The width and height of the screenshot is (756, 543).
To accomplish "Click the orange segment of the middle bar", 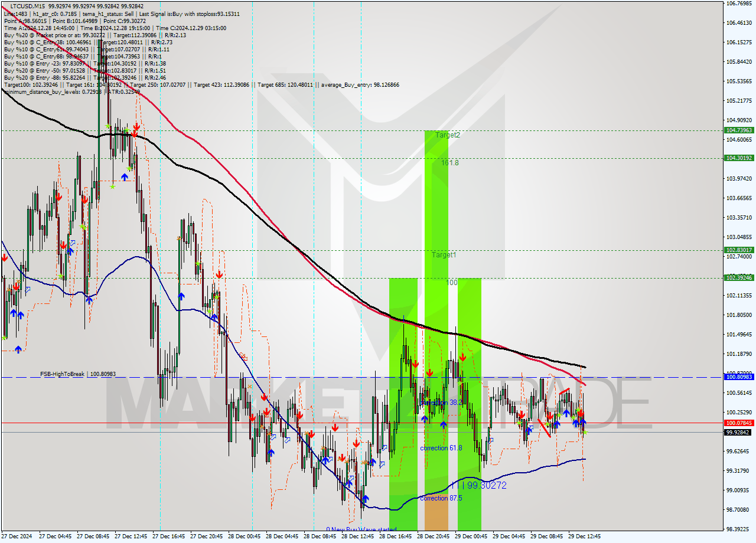I will 436,512.
